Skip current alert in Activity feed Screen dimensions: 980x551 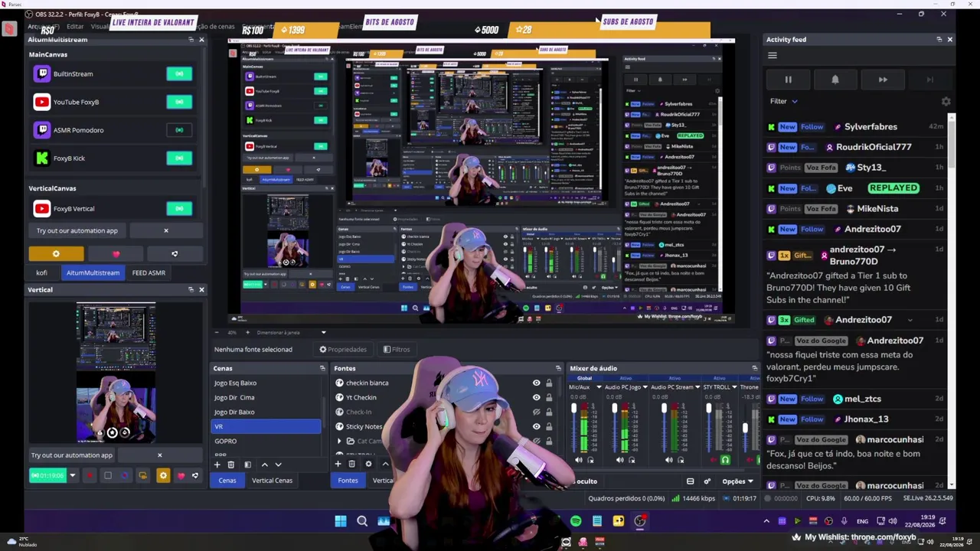pos(883,80)
